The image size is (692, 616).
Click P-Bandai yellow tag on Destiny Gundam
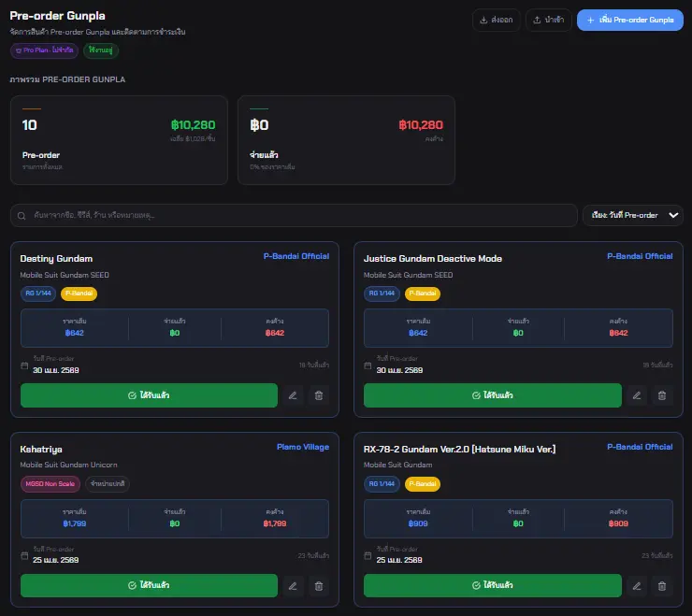[x=79, y=294]
